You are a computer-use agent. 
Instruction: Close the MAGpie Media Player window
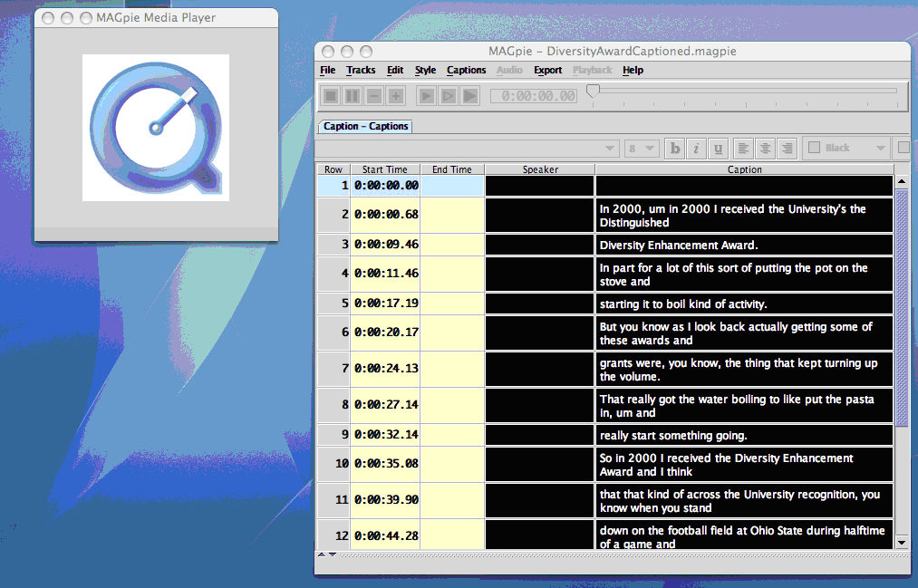(x=49, y=18)
